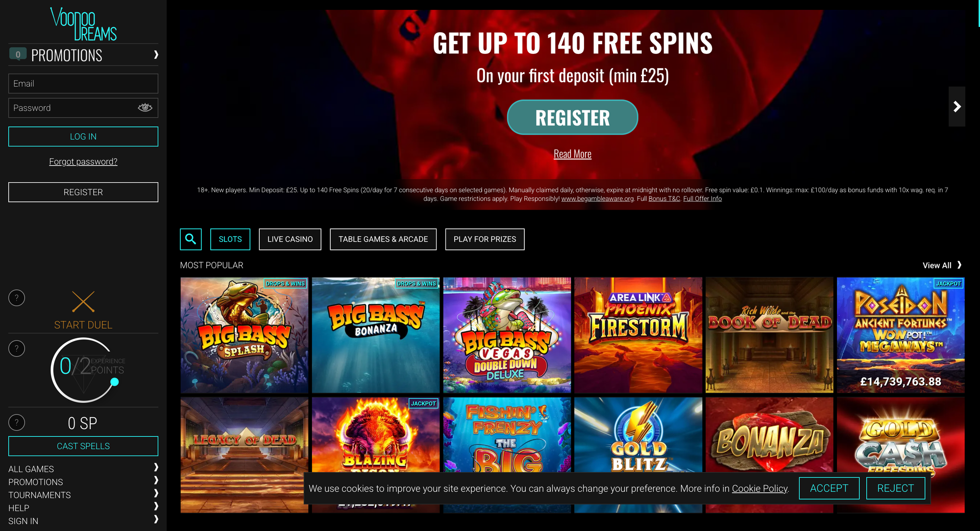Image resolution: width=980 pixels, height=531 pixels.
Task: Open help icon beside Experience Points
Action: point(17,348)
